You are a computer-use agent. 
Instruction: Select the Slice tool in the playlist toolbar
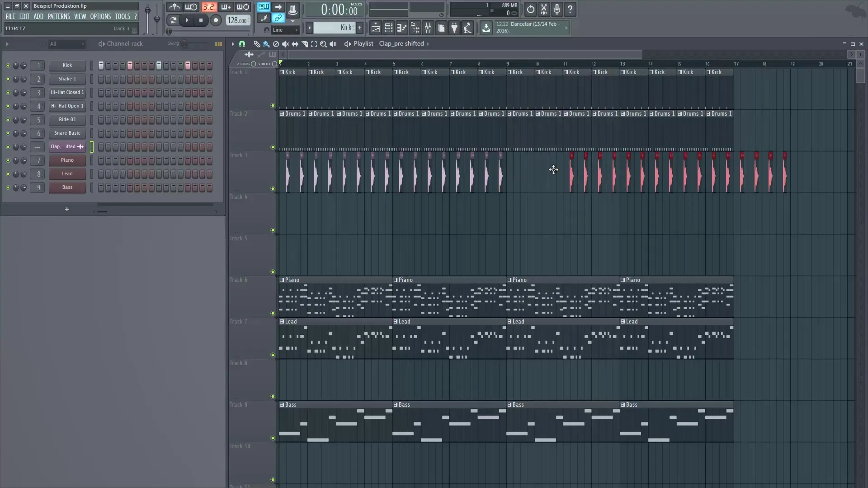tap(305, 44)
